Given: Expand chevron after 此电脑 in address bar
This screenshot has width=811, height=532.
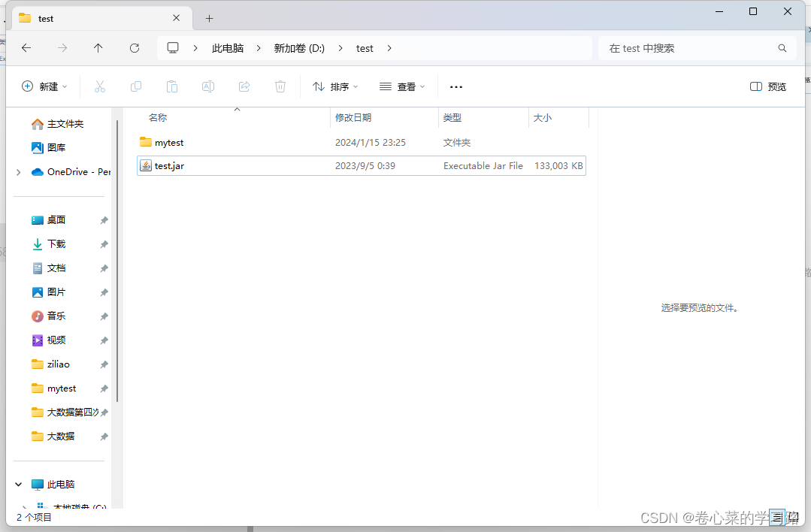Looking at the screenshot, I should tap(259, 48).
